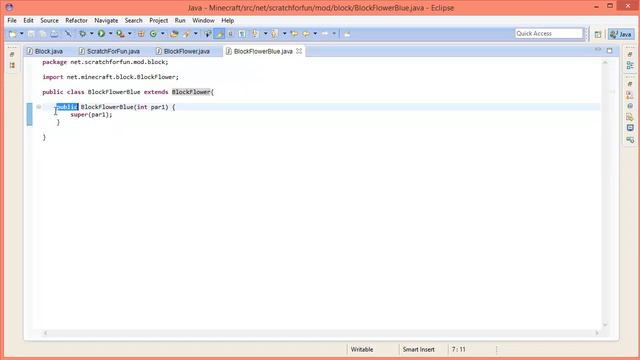Open the Run configurations dropdown arrow
This screenshot has width=640, height=360.
click(110, 34)
